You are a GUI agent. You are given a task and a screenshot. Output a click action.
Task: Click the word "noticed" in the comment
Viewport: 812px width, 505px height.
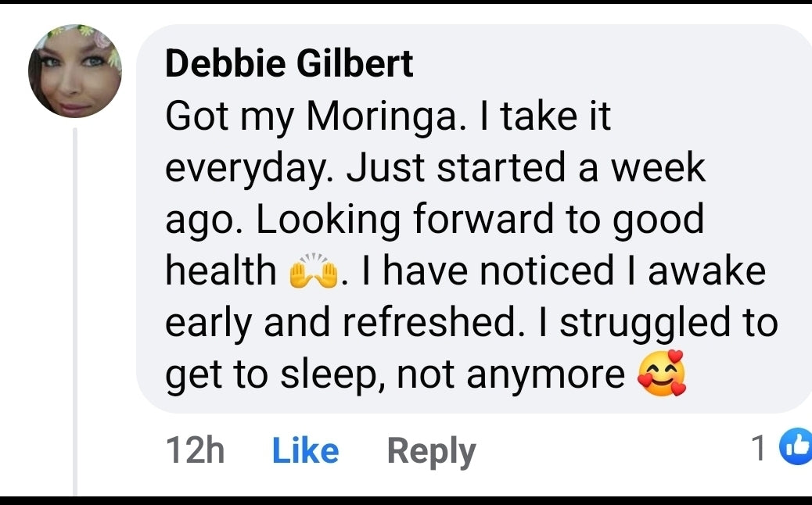click(x=546, y=271)
